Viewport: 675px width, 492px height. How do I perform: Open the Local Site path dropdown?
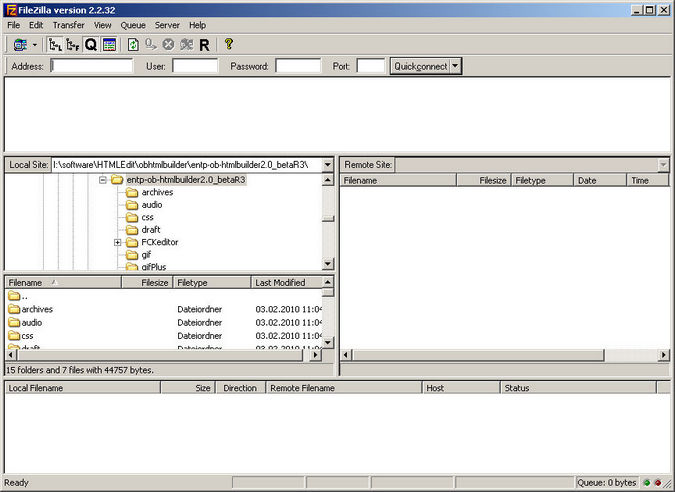pos(328,165)
